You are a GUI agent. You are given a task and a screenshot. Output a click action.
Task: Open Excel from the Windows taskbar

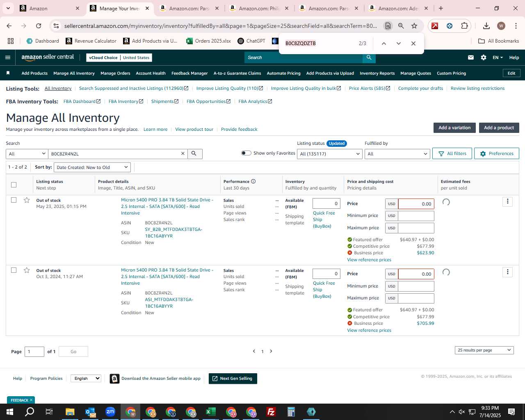tap(211, 412)
